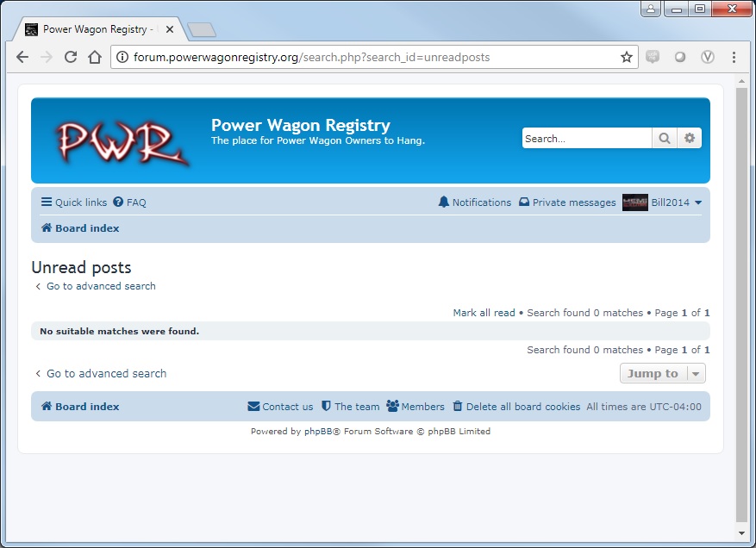Click the Bill2014 avatar image
Viewport: 756px width, 548px height.
635,202
